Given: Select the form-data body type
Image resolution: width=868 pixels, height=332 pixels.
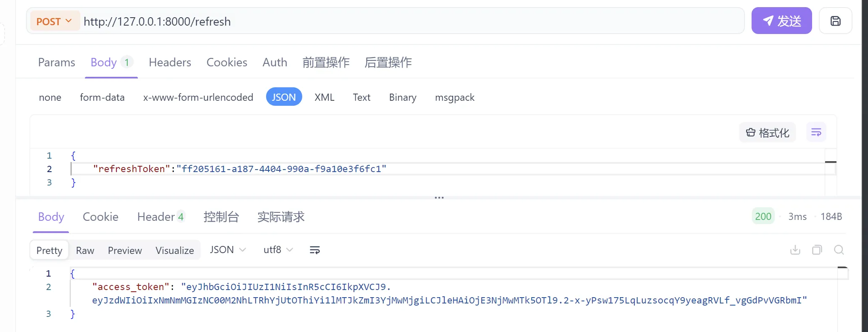Looking at the screenshot, I should (x=102, y=97).
